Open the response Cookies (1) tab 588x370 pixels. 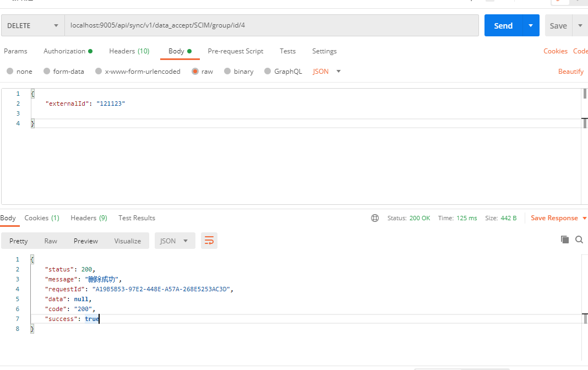pyautogui.click(x=42, y=218)
